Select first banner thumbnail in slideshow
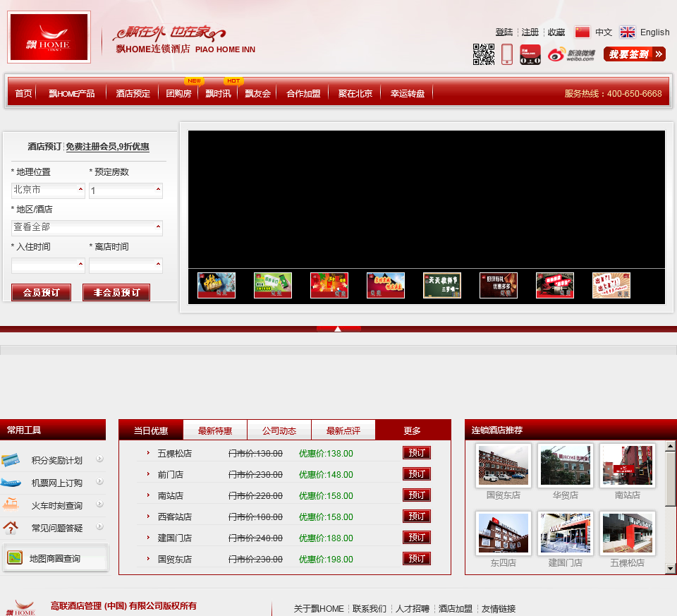The image size is (677, 616). click(x=216, y=285)
